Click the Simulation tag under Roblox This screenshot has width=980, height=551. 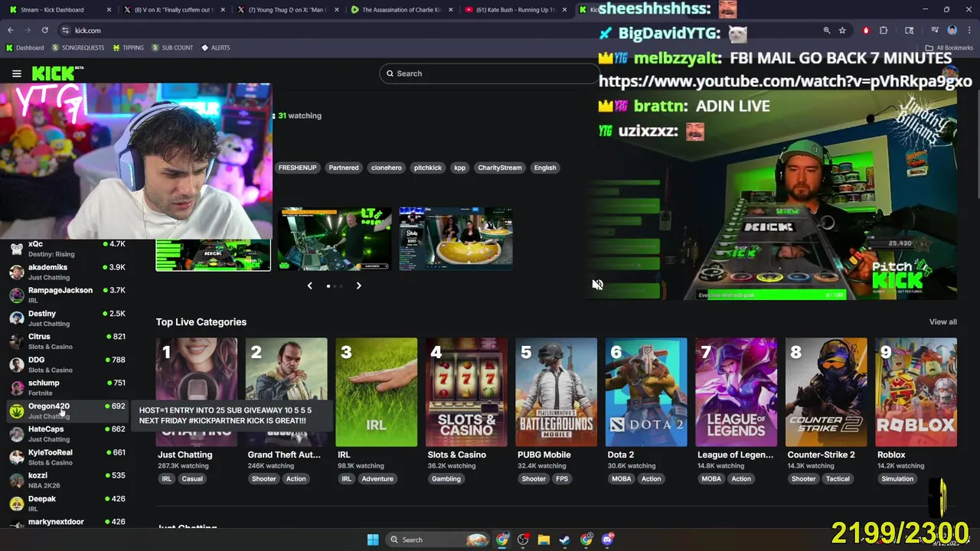click(897, 479)
